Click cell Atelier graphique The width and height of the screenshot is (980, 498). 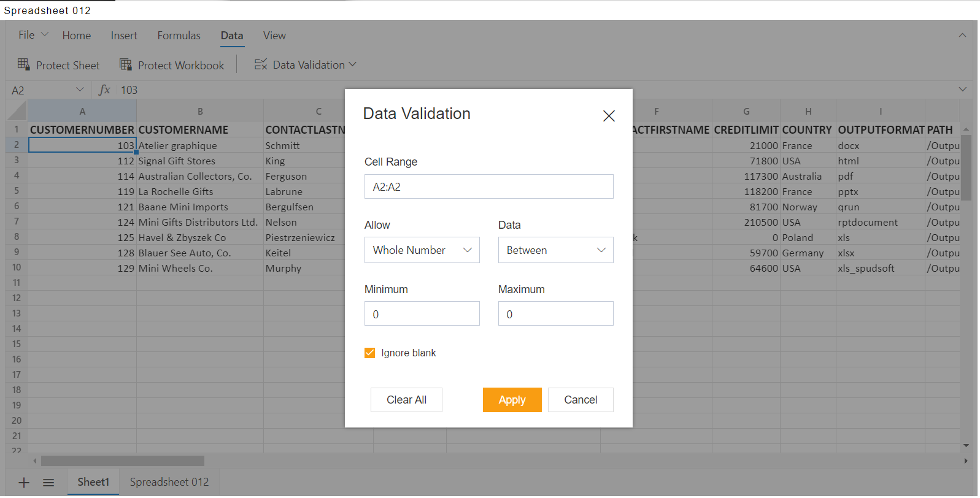point(200,145)
